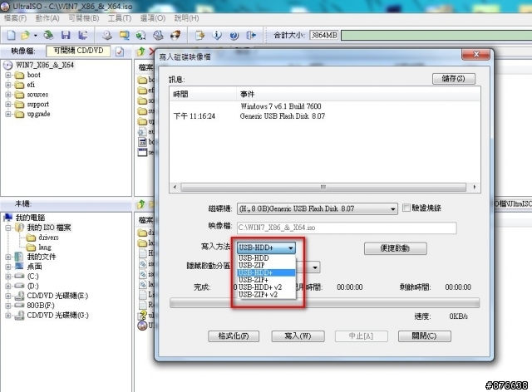532x392 pixels.
Task: Click the message log horizontal scrollbar
Action: pos(325,187)
